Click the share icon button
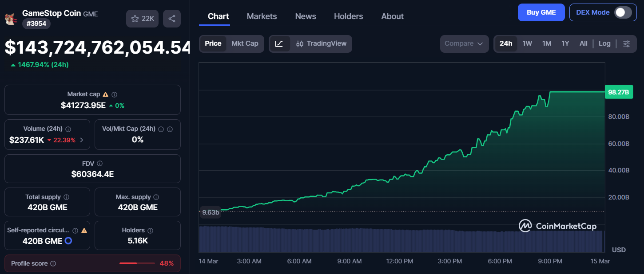644x274 pixels. tap(172, 19)
